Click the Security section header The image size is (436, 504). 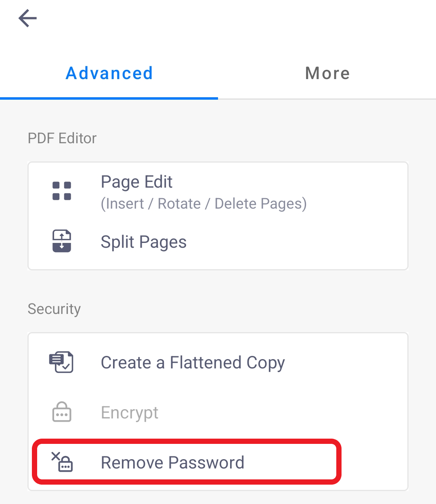54,309
